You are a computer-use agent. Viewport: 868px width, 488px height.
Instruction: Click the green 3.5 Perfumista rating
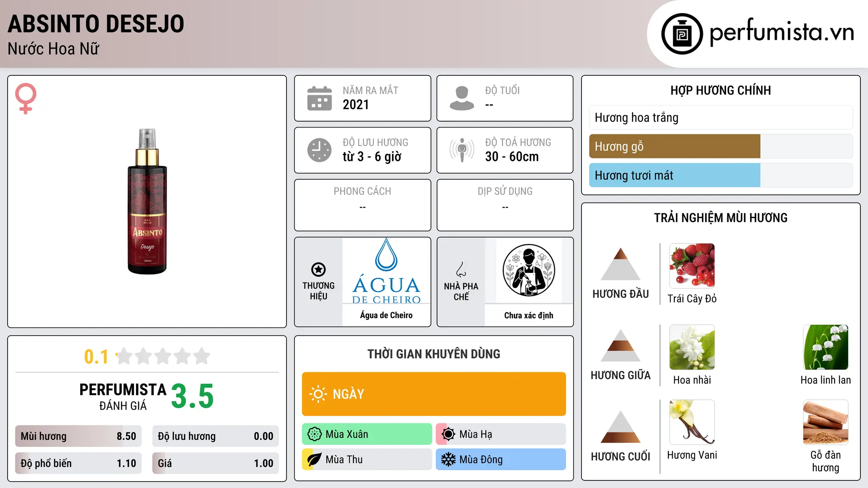[192, 396]
